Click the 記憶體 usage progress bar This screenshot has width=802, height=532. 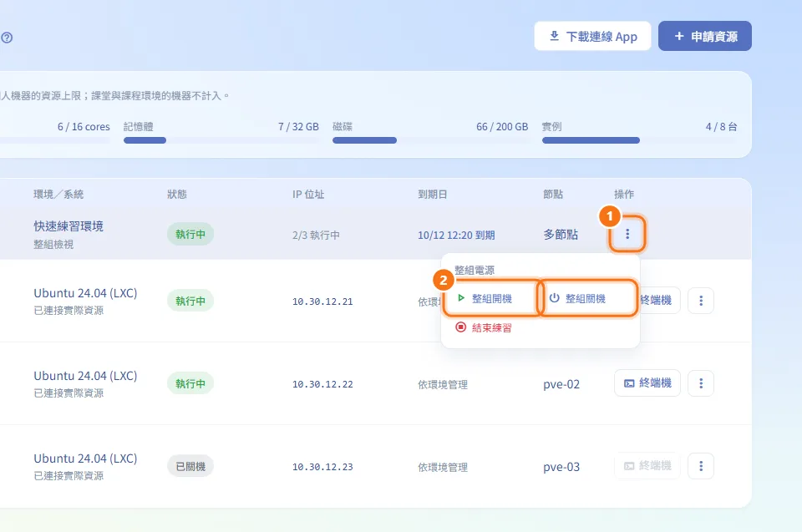[221, 140]
